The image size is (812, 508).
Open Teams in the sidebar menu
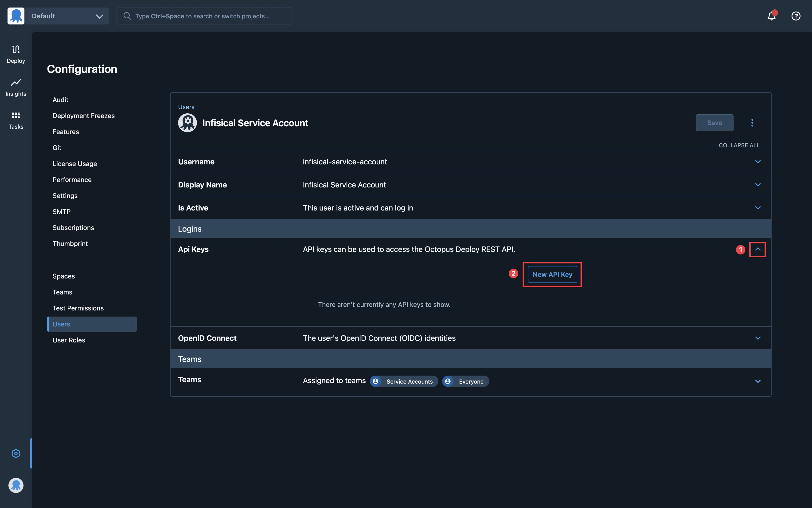click(62, 292)
